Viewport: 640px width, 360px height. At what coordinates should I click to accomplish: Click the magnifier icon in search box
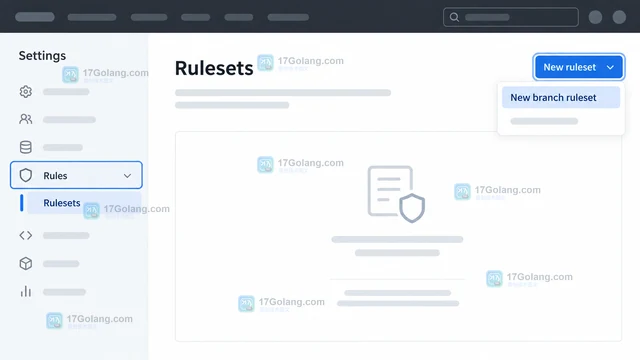(x=454, y=17)
